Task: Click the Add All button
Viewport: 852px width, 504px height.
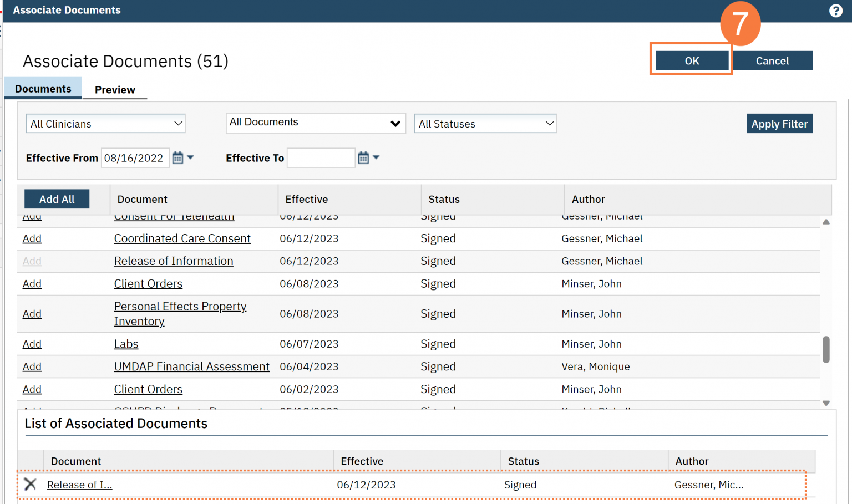Action: pos(57,199)
